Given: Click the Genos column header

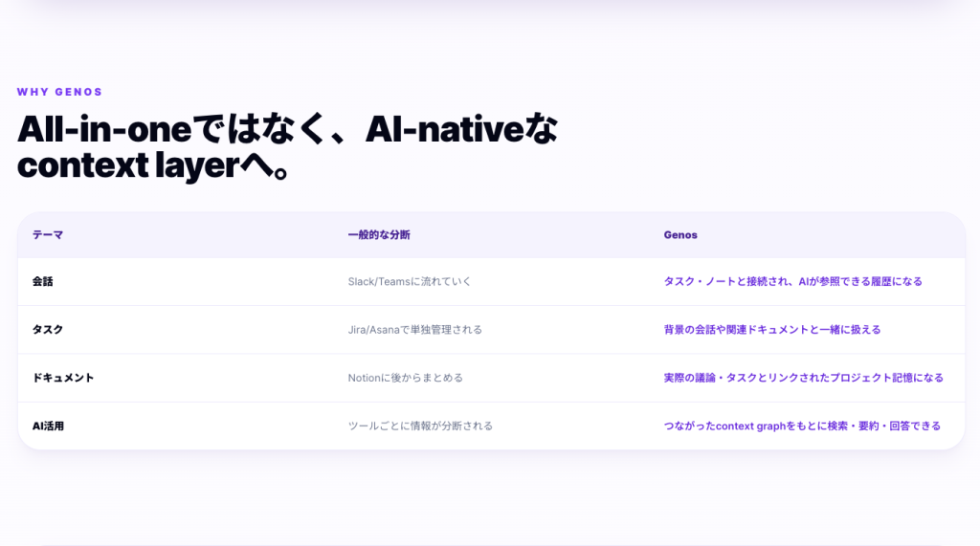Looking at the screenshot, I should [x=680, y=235].
